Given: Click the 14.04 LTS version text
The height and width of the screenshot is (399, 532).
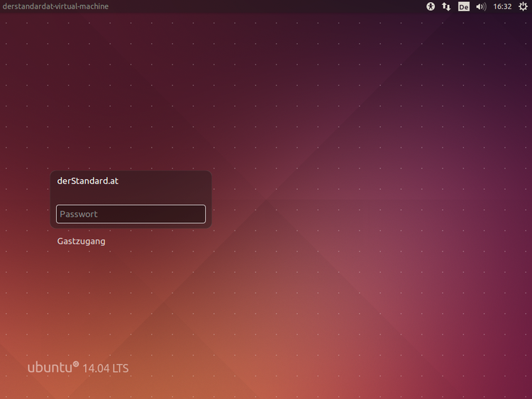Looking at the screenshot, I should pos(106,369).
